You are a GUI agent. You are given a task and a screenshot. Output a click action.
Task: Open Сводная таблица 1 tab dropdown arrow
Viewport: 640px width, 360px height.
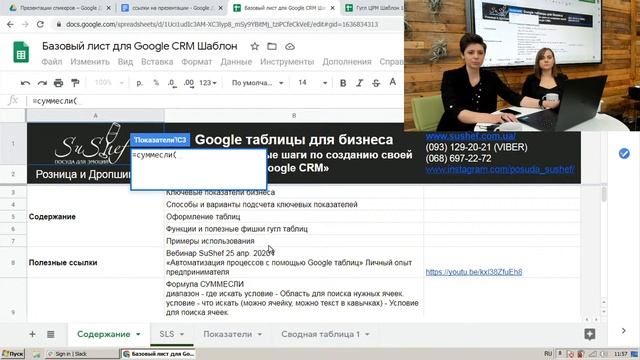pos(367,334)
